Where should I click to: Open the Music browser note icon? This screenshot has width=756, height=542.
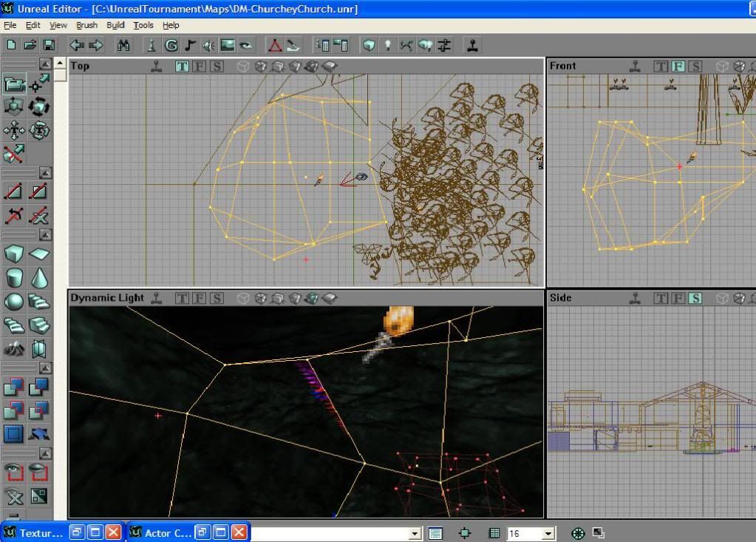pyautogui.click(x=189, y=45)
